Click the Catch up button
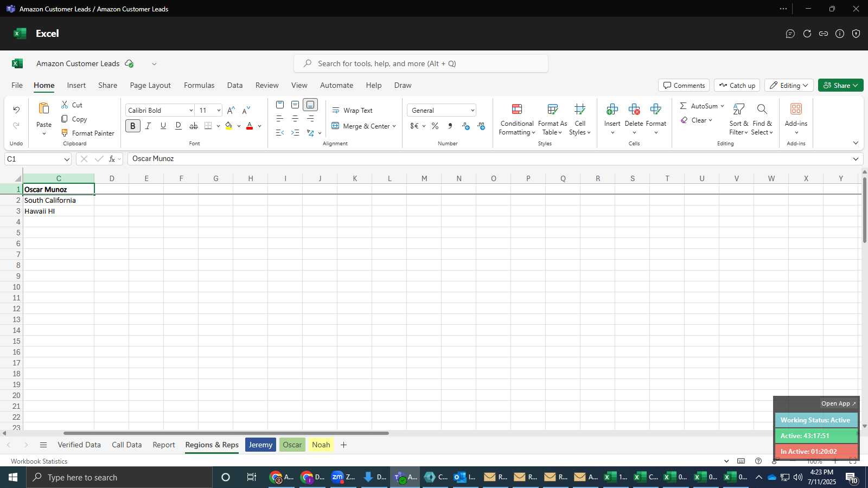 point(737,85)
